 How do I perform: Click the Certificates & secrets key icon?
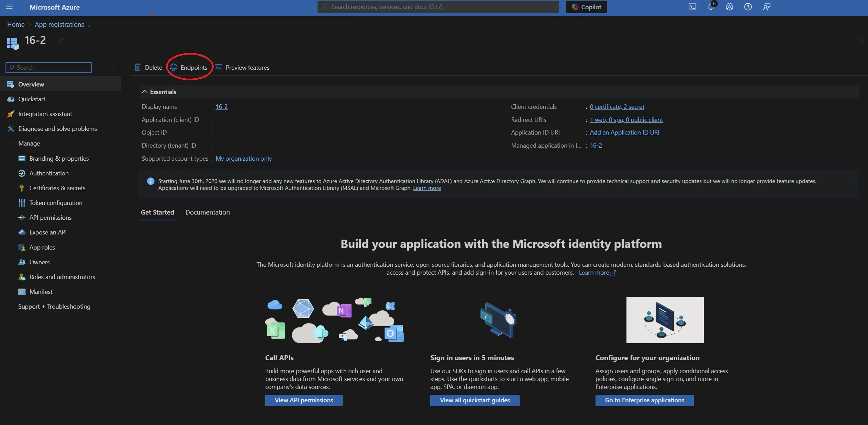coord(22,188)
